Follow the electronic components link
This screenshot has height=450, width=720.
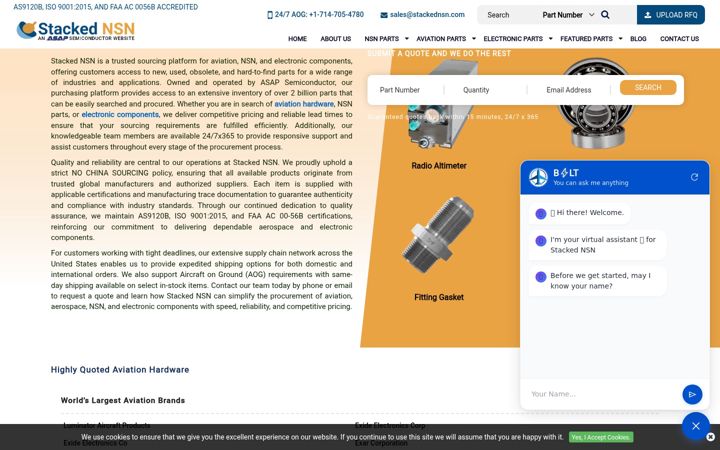(120, 115)
